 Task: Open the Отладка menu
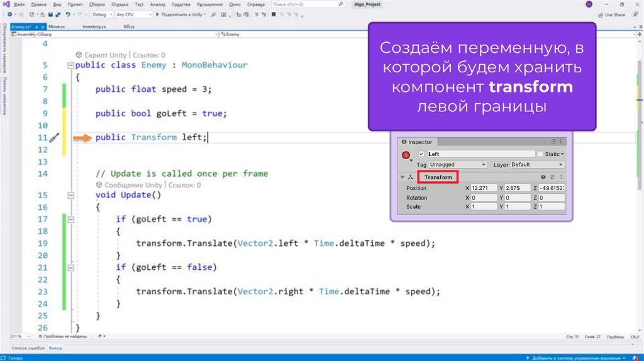point(120,4)
